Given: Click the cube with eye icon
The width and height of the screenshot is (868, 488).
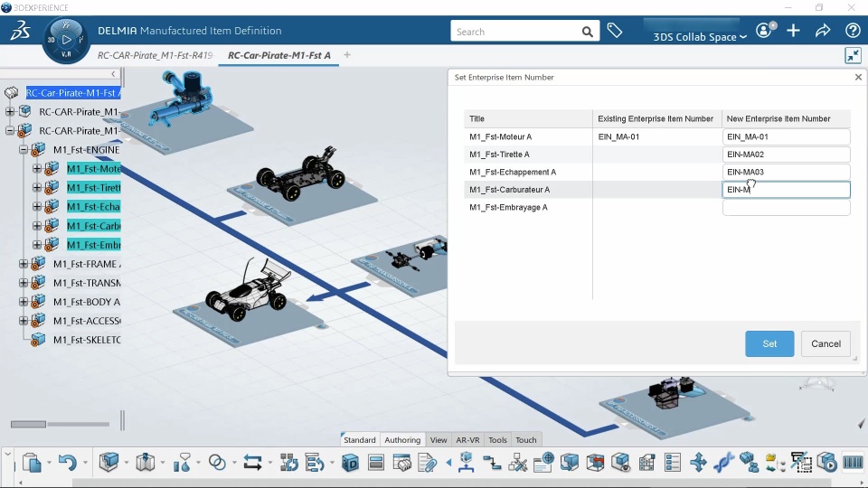Looking at the screenshot, I should coord(621,462).
